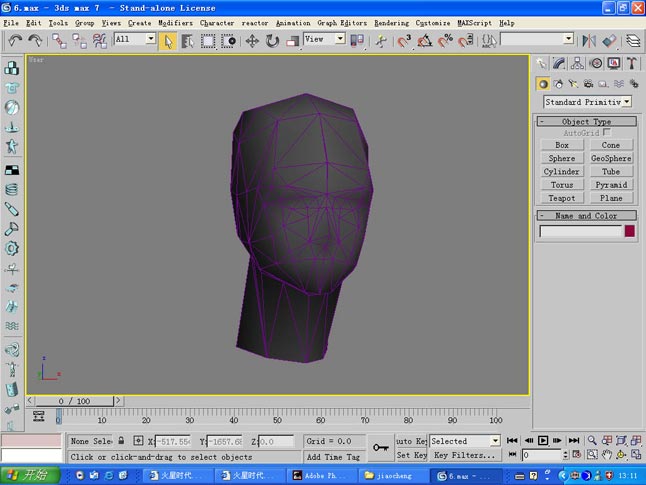Select the Geometry category sphere icon
The image size is (646, 485).
[543, 84]
